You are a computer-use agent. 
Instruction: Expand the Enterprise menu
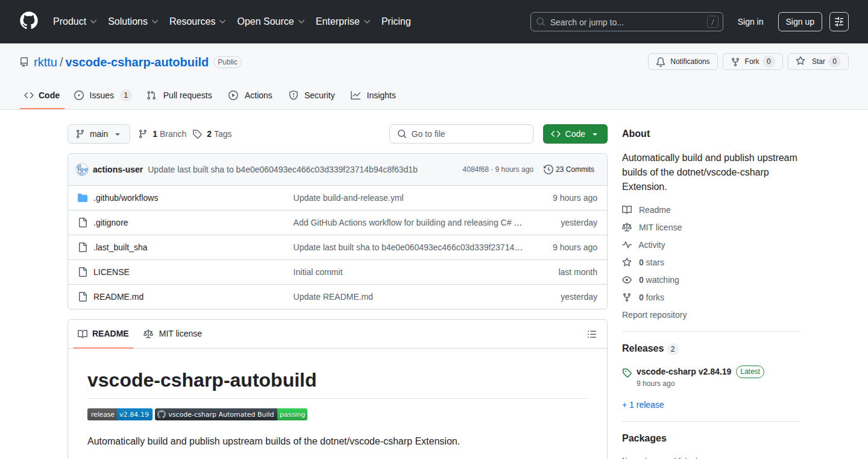[343, 22]
